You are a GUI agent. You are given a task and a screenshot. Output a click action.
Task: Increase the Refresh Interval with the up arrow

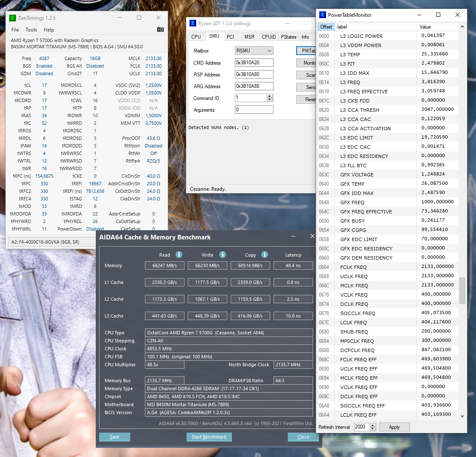[373, 425]
